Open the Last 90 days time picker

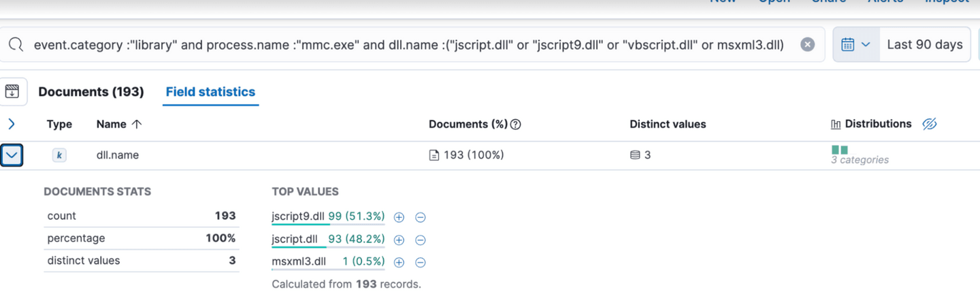(x=924, y=45)
